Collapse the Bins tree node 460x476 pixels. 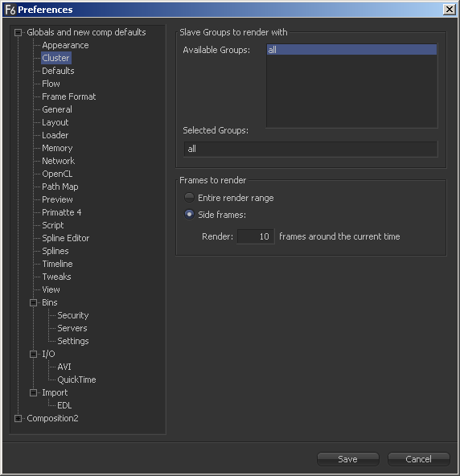[x=34, y=302]
